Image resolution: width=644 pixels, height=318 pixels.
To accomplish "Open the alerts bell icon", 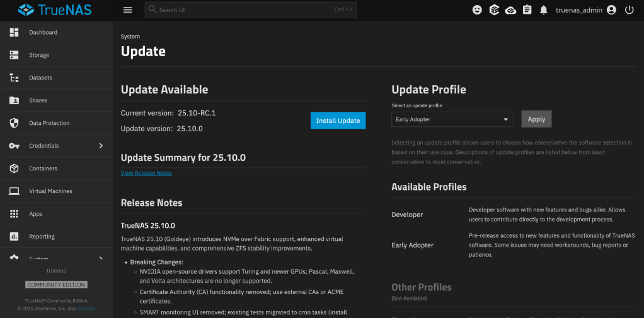I will [x=543, y=10].
